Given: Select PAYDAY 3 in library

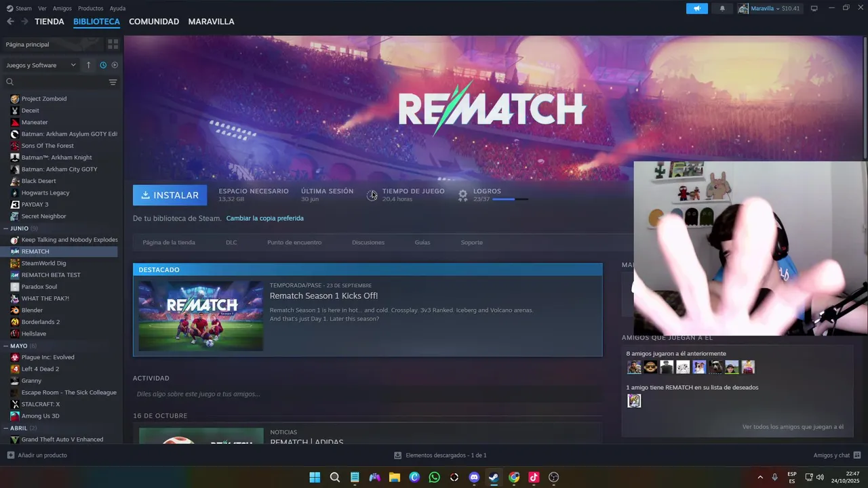Looking at the screenshot, I should (x=35, y=205).
